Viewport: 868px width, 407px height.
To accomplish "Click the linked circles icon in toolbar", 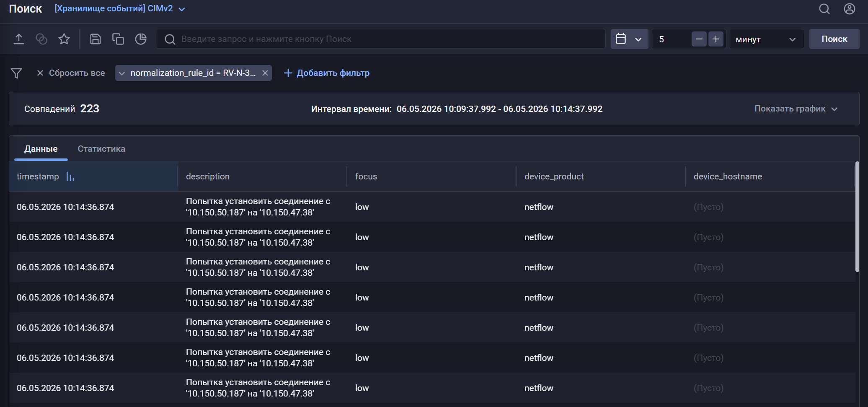I will 41,39.
